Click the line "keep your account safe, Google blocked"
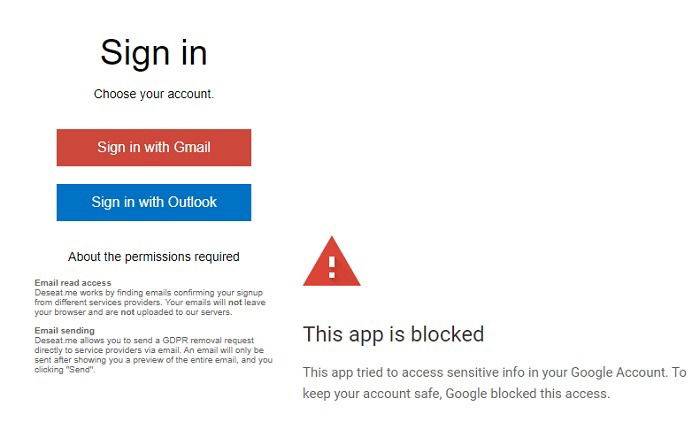This screenshot has width=700, height=437. 455,393
